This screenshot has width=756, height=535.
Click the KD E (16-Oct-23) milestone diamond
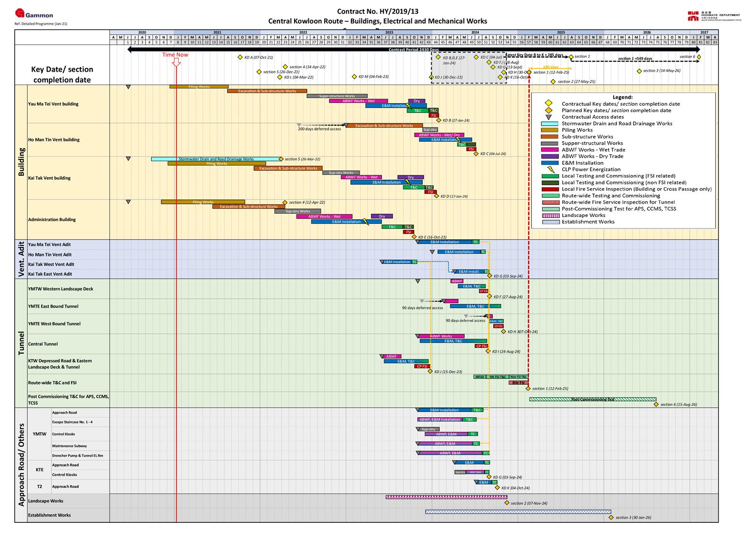click(414, 237)
